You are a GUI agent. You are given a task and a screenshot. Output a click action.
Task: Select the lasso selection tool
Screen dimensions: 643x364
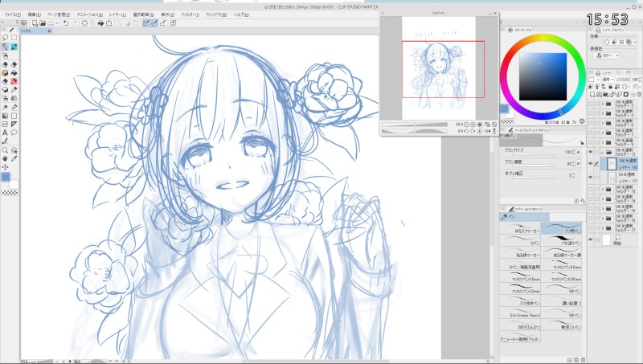pyautogui.click(x=6, y=38)
